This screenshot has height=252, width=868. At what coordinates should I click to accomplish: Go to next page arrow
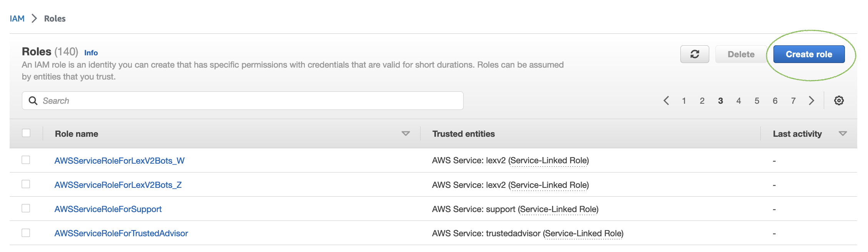click(811, 101)
